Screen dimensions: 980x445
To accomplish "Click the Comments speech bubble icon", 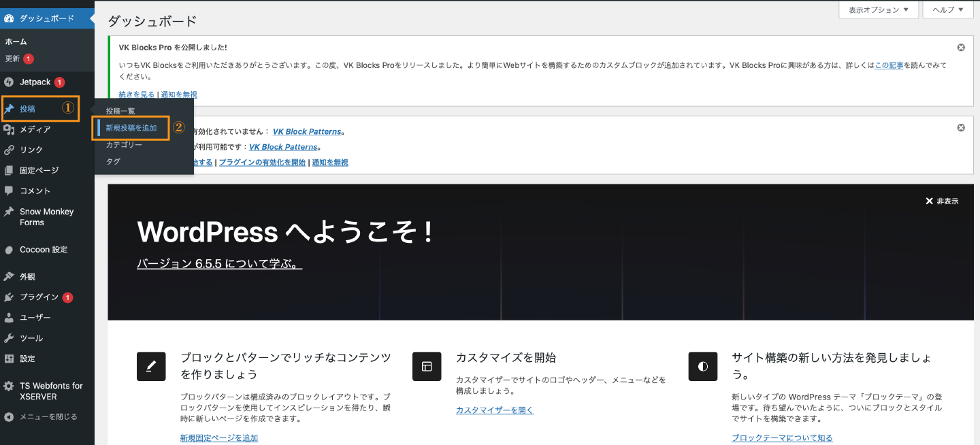I will (x=9, y=191).
